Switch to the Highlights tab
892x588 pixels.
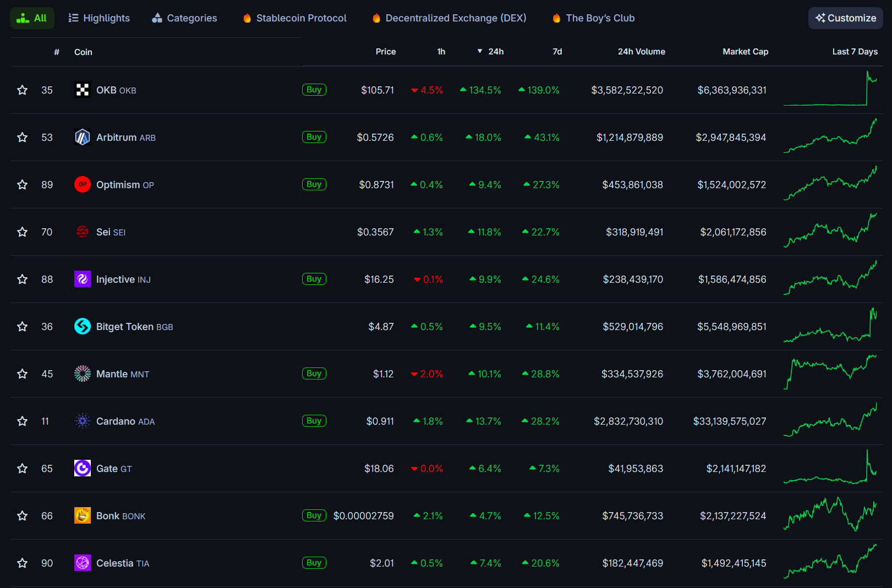click(99, 18)
